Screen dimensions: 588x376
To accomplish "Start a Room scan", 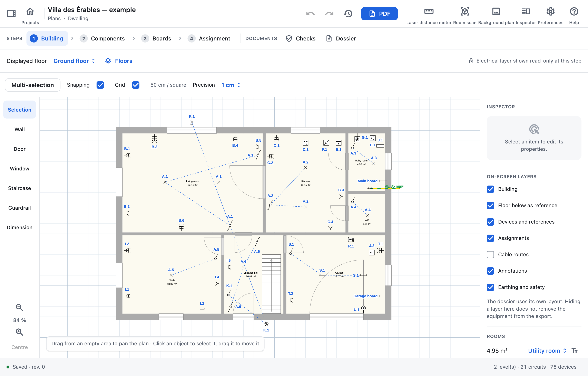I will pos(464,16).
